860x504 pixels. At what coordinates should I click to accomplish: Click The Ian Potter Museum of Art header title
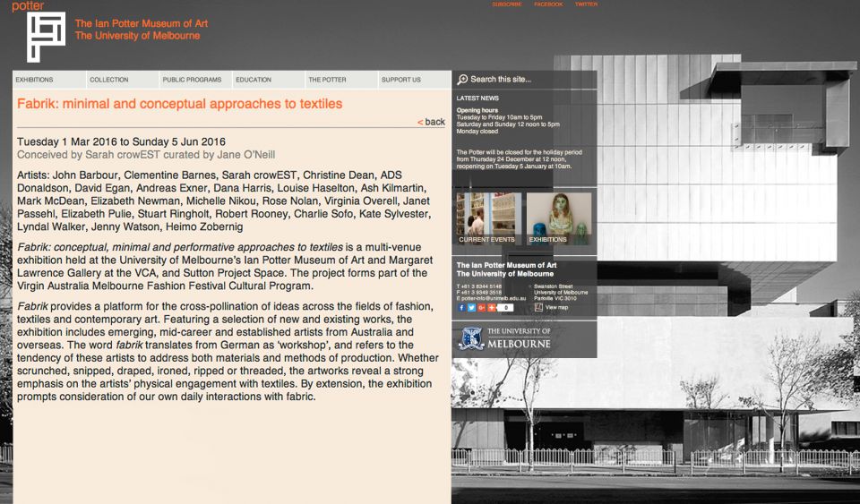click(142, 23)
